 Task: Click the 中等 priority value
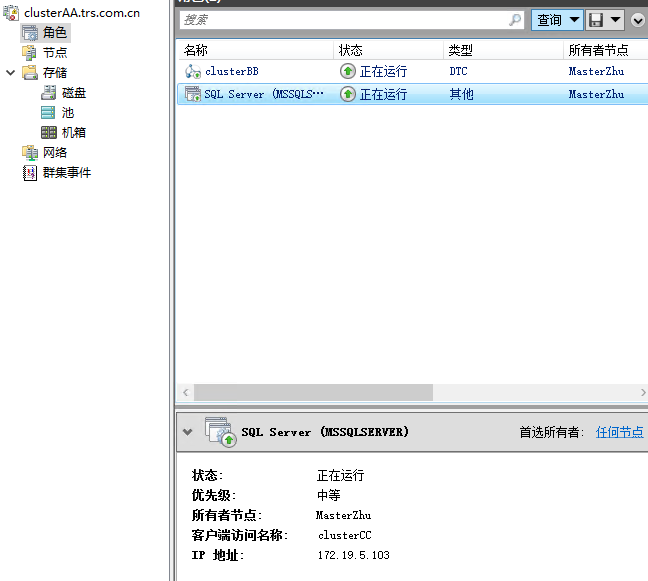329,495
